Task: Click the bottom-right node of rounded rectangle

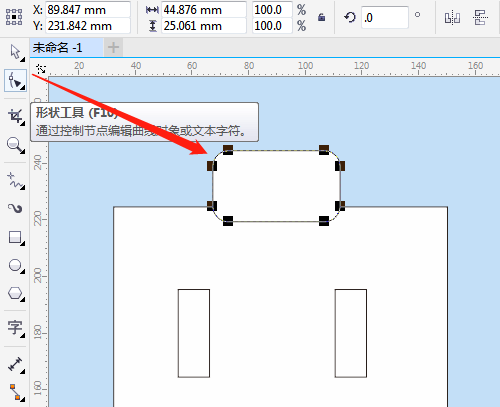Action: 324,221
